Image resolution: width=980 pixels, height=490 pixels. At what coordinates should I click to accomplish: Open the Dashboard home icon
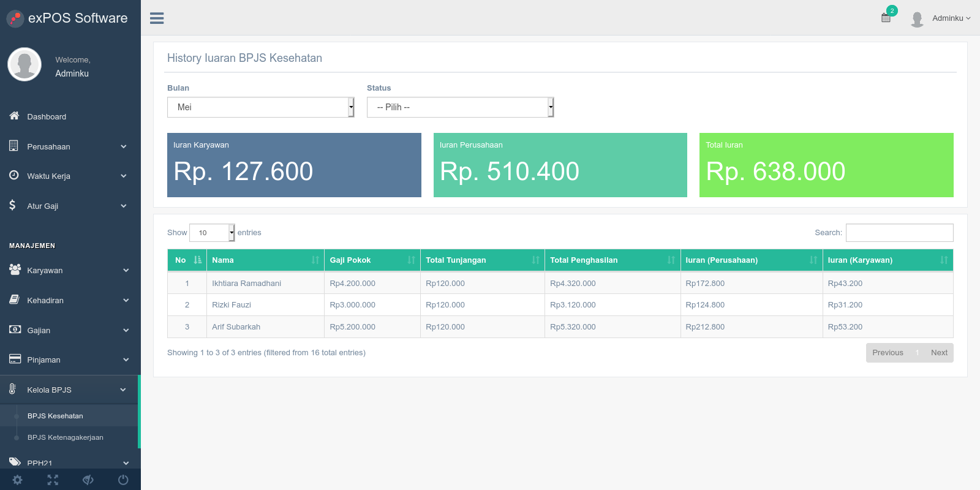tap(14, 116)
